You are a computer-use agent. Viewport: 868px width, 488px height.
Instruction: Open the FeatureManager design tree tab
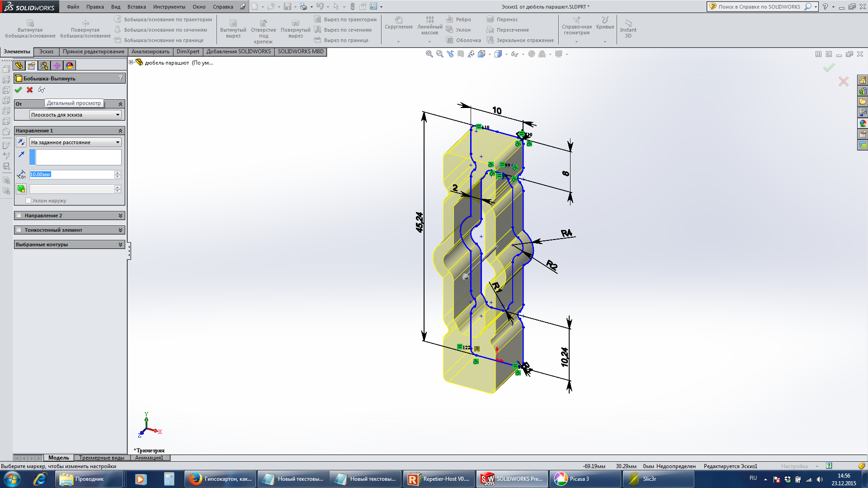(19, 66)
